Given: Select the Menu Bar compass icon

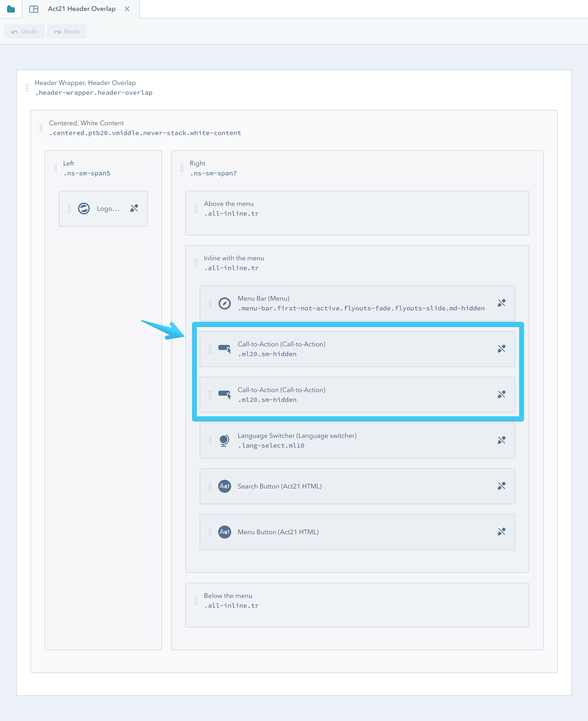Looking at the screenshot, I should tap(224, 303).
